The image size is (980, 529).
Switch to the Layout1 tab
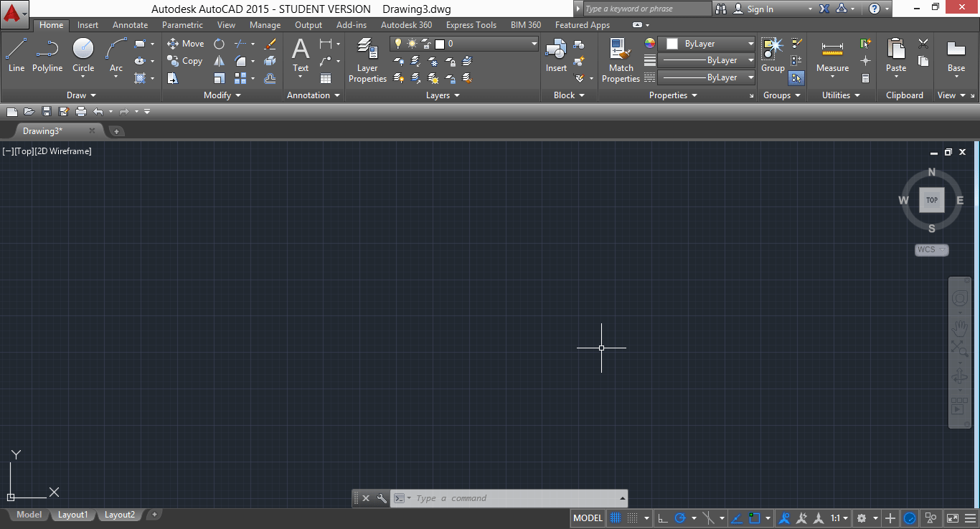pyautogui.click(x=73, y=515)
